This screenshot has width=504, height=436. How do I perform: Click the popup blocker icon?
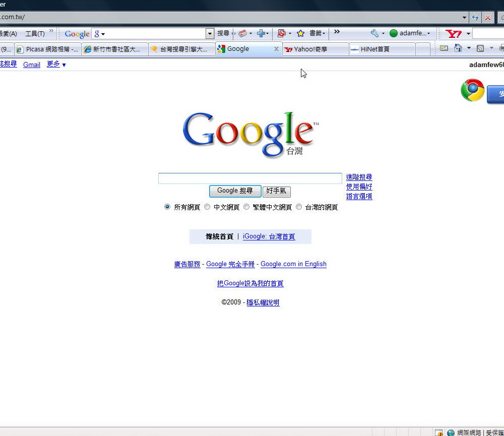click(x=282, y=33)
